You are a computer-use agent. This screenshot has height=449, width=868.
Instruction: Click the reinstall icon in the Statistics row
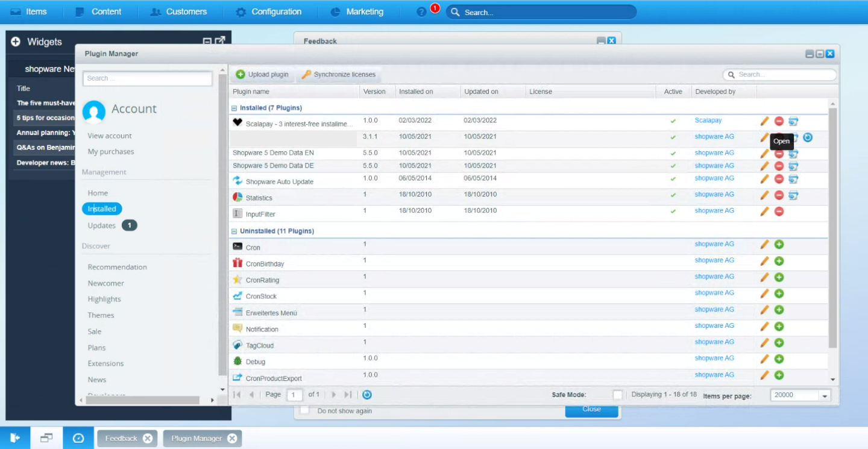(793, 195)
